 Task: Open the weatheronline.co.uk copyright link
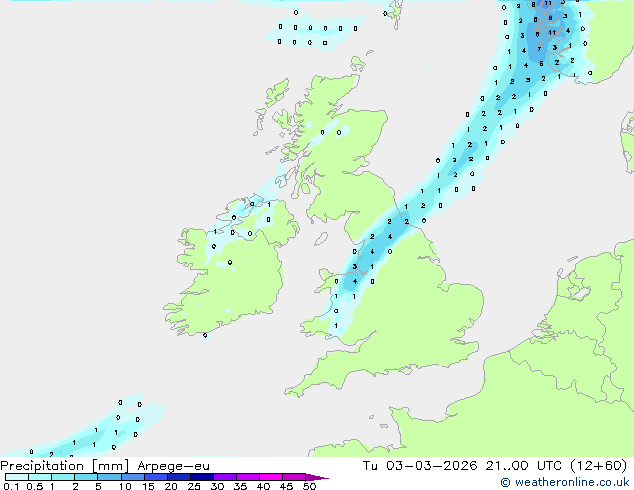pyautogui.click(x=565, y=482)
